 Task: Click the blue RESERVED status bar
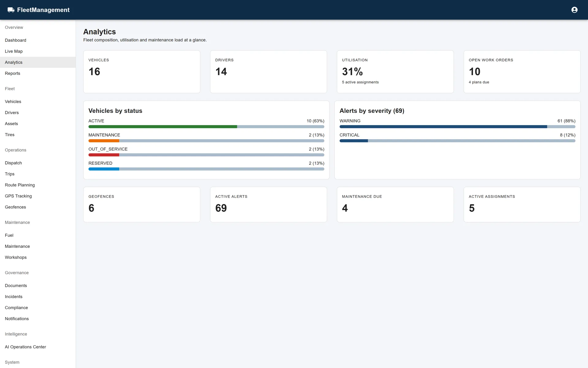click(206, 169)
